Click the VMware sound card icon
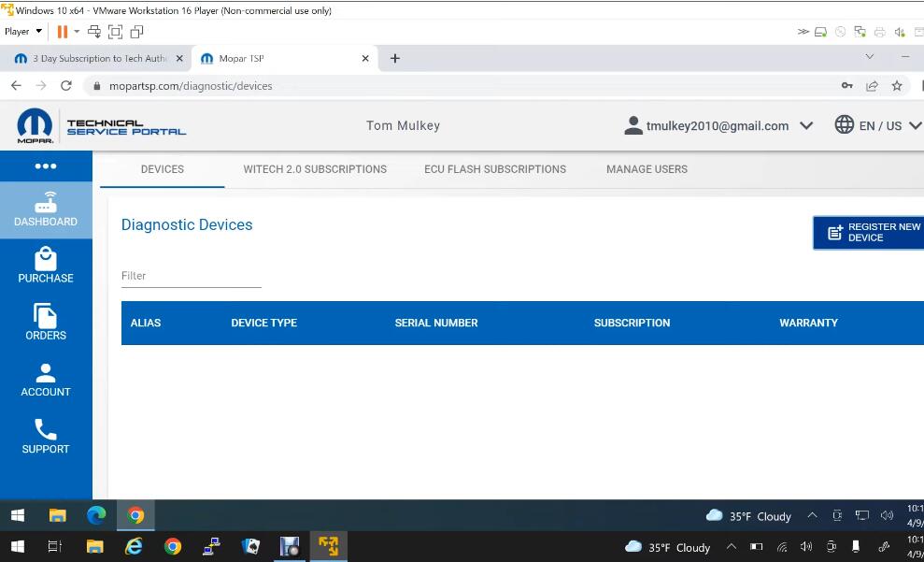924x562 pixels. tap(900, 32)
